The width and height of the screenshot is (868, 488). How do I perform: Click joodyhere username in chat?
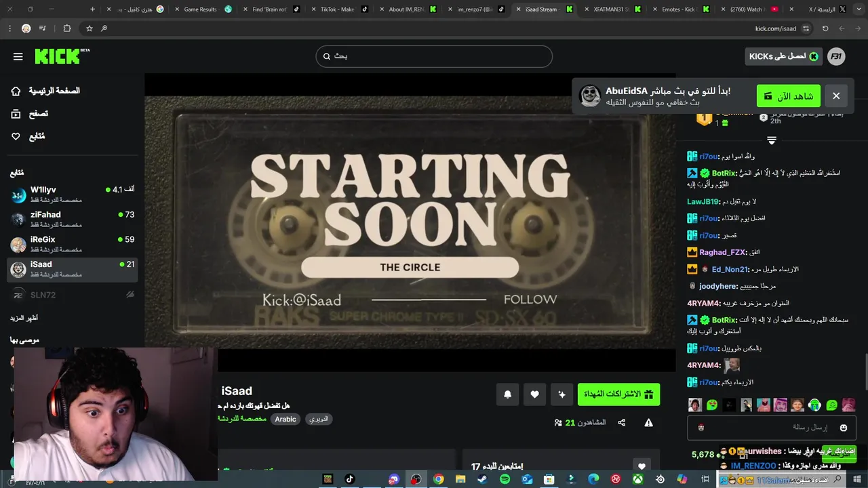(x=718, y=286)
